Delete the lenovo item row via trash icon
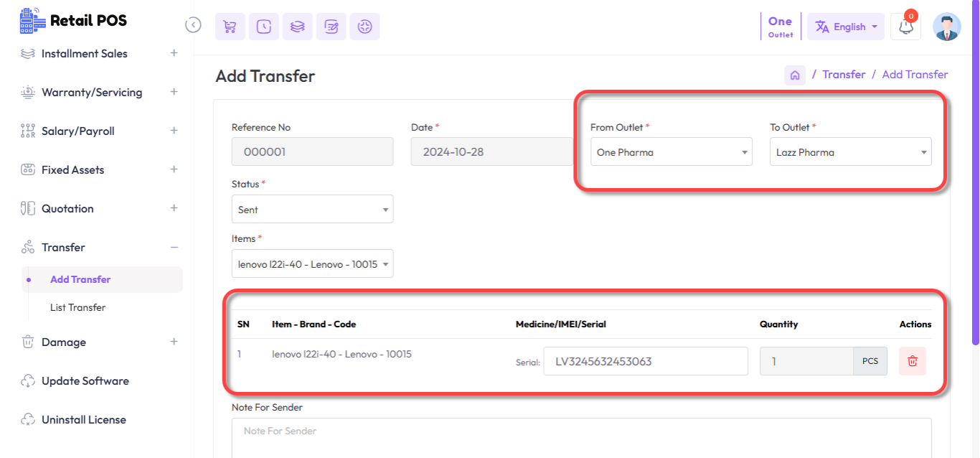Screen dimensions: 980x458 coord(912,361)
